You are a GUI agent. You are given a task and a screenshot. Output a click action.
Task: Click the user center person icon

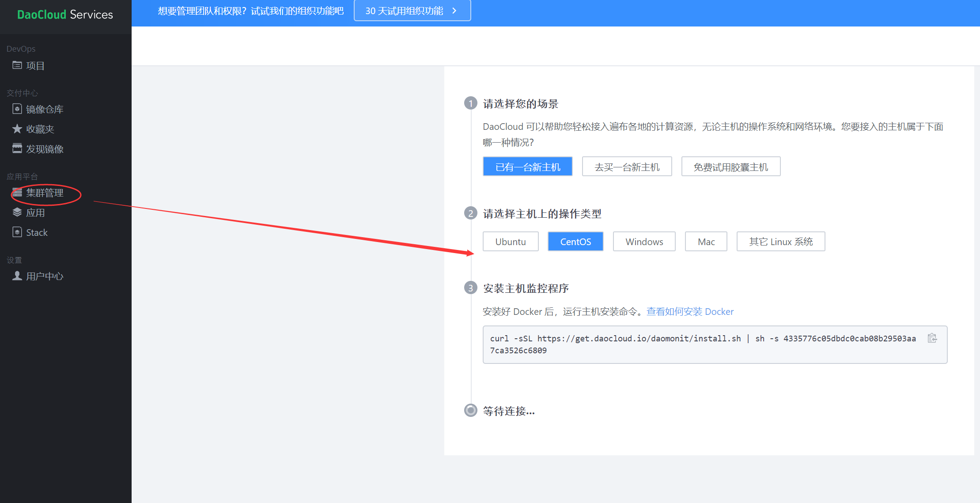pyautogui.click(x=17, y=276)
